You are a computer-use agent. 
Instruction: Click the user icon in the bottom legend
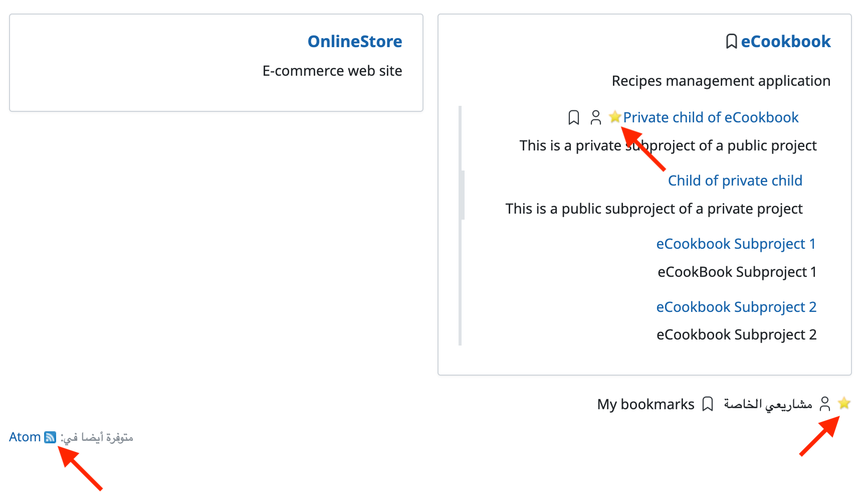(x=824, y=404)
